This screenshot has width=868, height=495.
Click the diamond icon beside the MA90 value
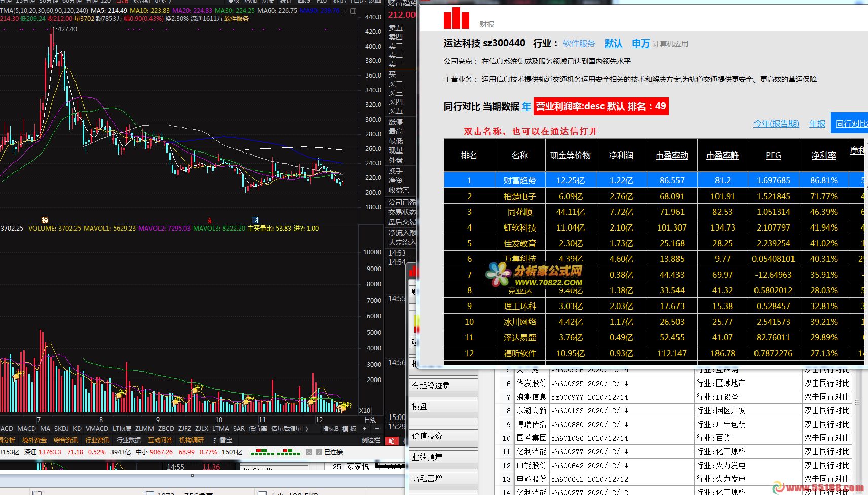(345, 11)
